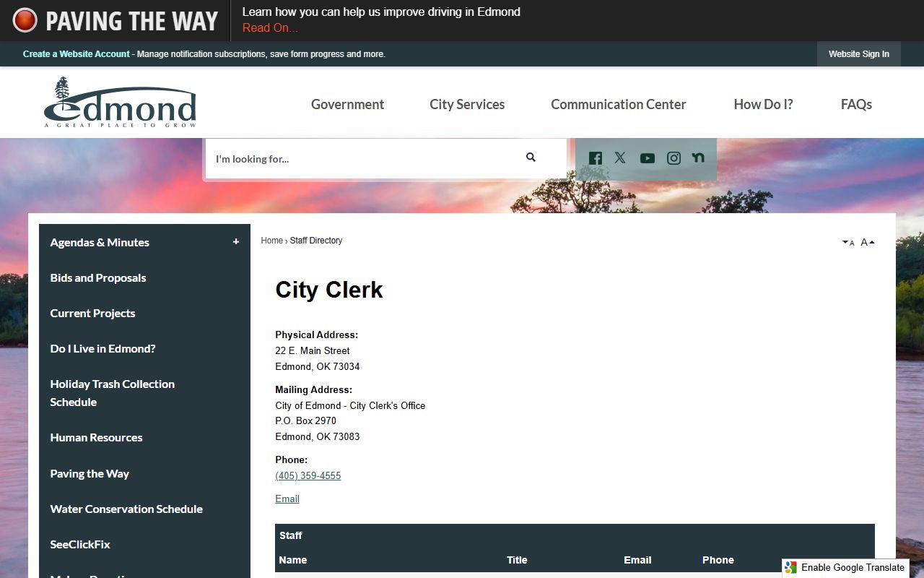Open the Communication Center menu
The image size is (924, 578).
point(619,104)
